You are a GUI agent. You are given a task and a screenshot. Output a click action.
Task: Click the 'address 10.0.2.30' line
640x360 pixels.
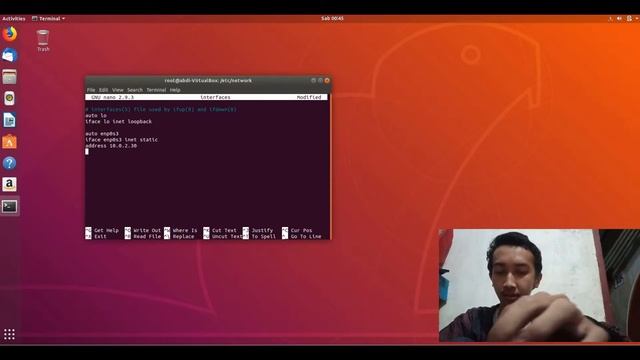point(111,146)
